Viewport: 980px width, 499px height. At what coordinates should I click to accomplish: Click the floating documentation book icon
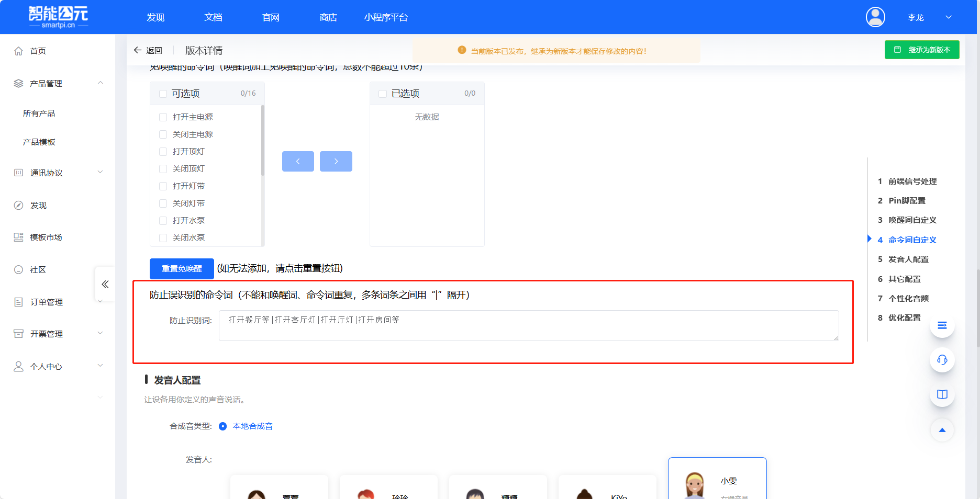coord(942,395)
